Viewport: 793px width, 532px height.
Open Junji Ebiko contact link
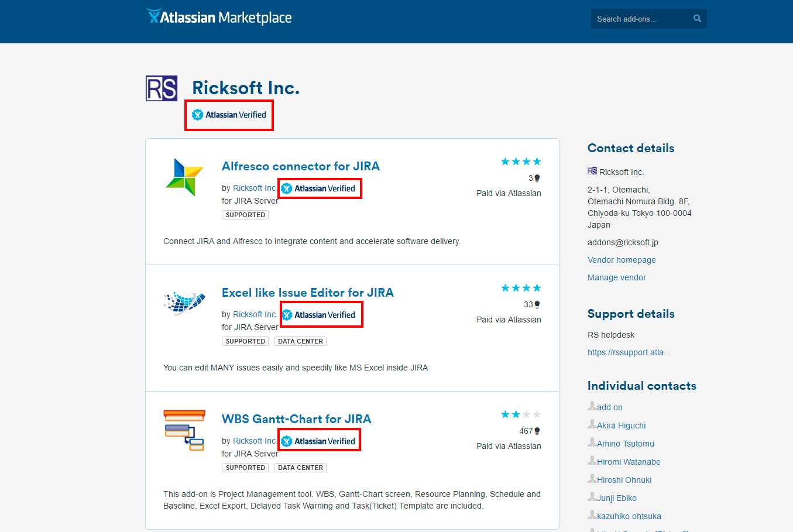point(617,498)
